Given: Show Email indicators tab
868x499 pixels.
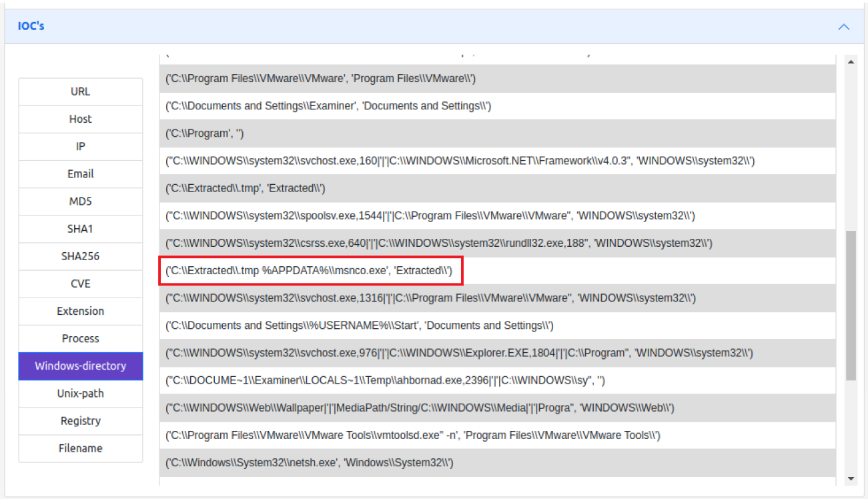Looking at the screenshot, I should click(x=80, y=173).
